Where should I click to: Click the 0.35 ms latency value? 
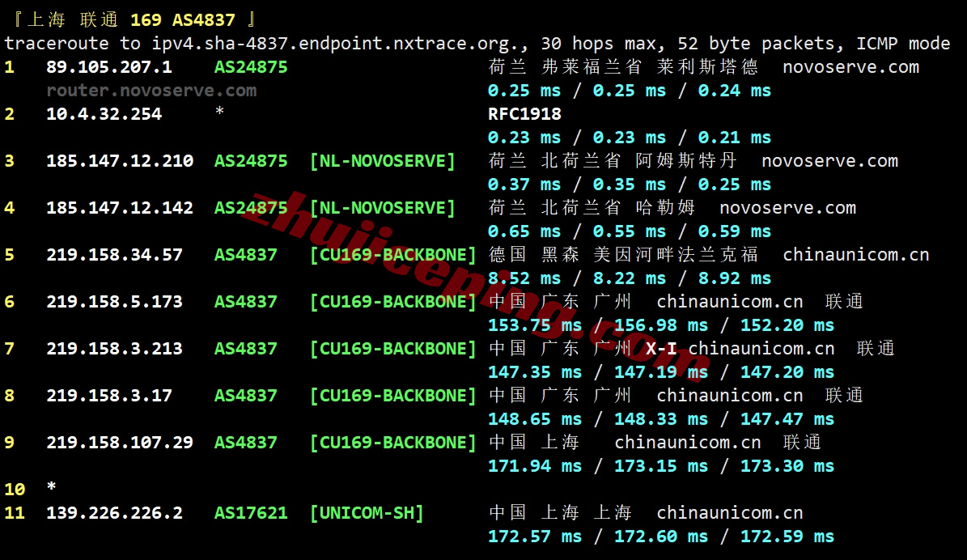tap(630, 185)
